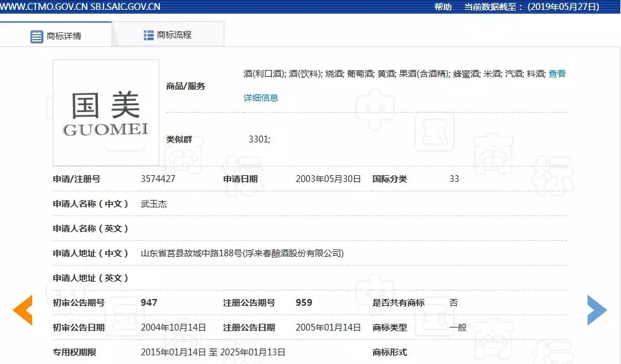
Task: Go to next record with blue arrow
Action: point(597,310)
